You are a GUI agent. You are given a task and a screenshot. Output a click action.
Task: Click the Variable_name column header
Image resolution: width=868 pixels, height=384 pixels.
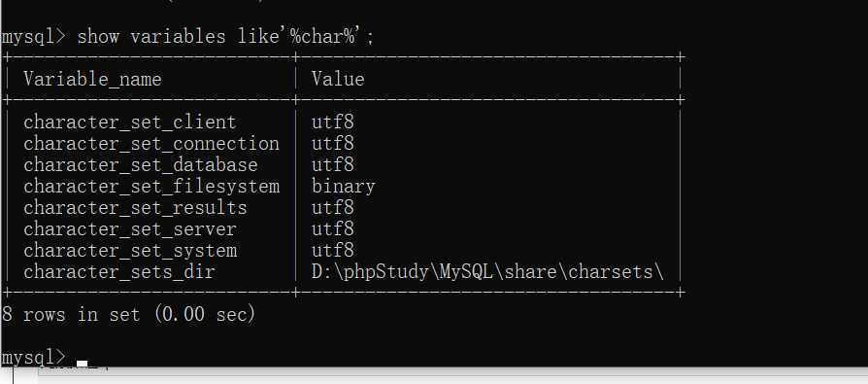click(92, 80)
